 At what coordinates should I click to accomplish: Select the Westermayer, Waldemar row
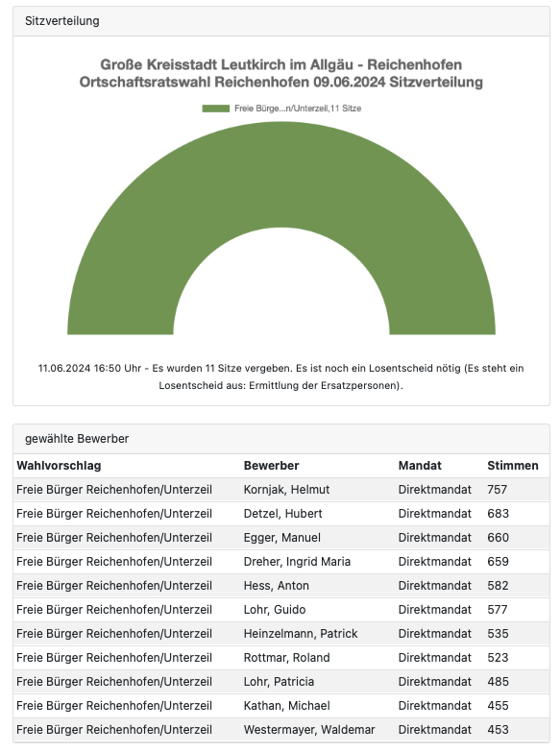coord(281,730)
